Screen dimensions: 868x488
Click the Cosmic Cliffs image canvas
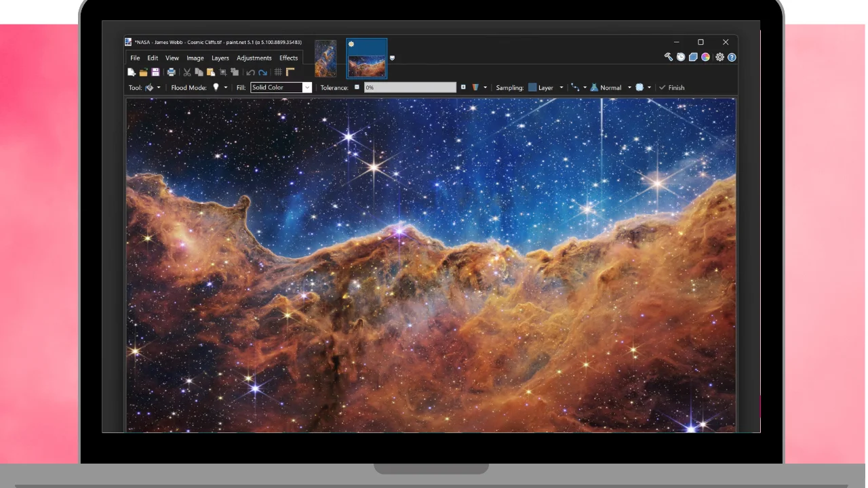431,265
